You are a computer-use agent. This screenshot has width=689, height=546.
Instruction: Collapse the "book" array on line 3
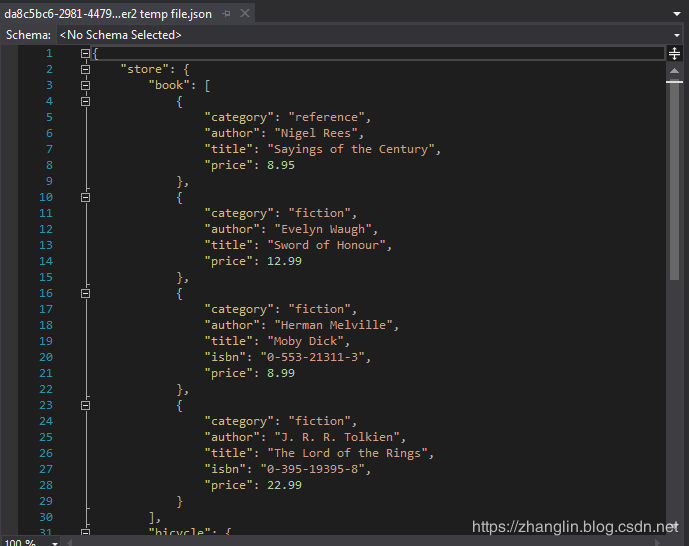click(85, 85)
